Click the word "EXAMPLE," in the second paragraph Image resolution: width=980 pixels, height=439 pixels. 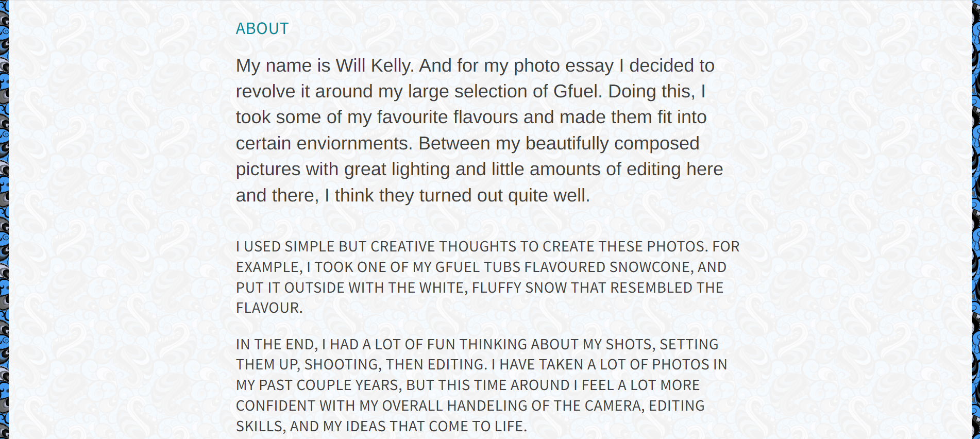[269, 267]
